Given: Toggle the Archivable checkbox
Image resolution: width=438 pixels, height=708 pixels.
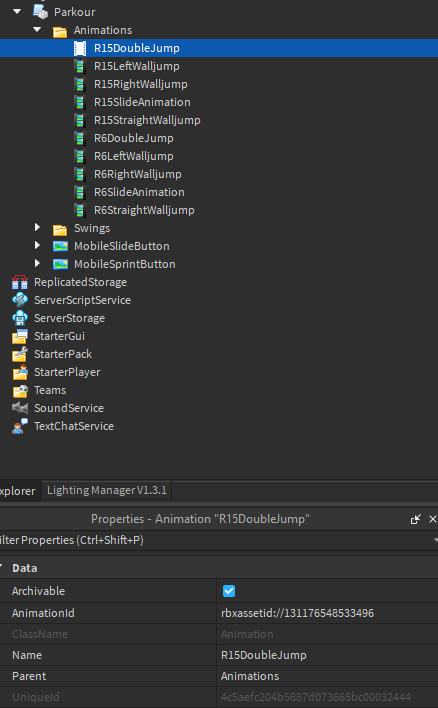Looking at the screenshot, I should [x=229, y=591].
